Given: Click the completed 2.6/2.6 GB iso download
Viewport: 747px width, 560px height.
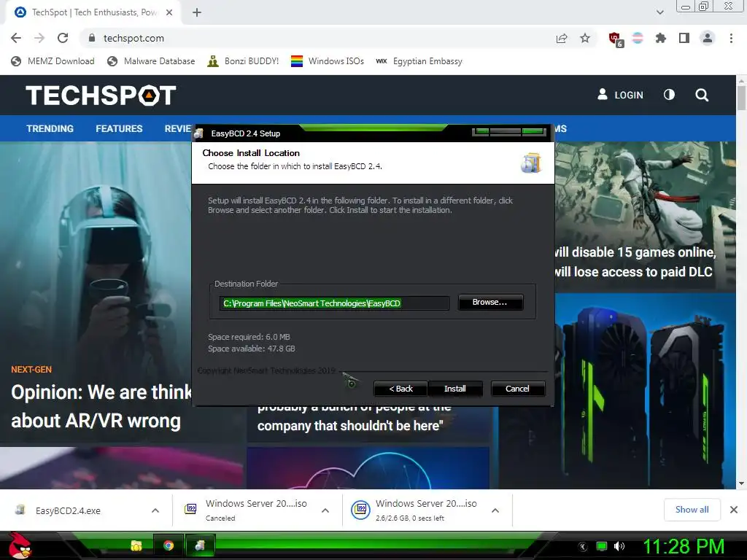Looking at the screenshot, I should (414, 510).
